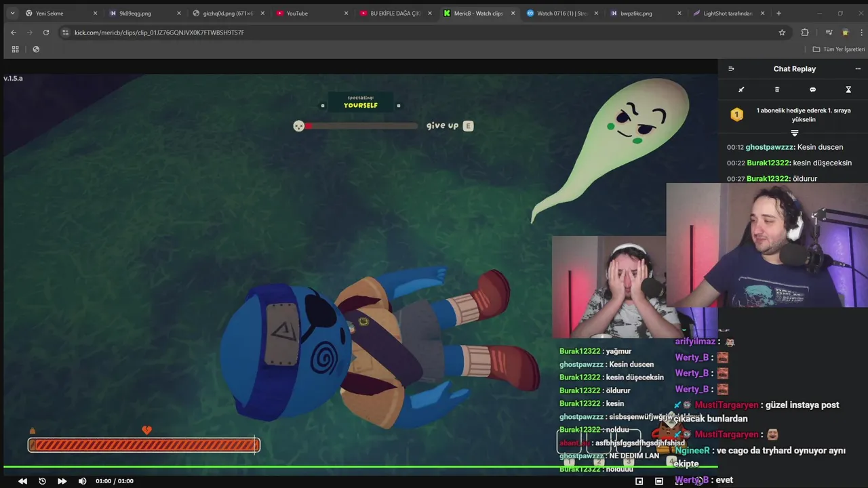Switch to gkzhq0d.png tab
868x488 pixels.
[227, 13]
